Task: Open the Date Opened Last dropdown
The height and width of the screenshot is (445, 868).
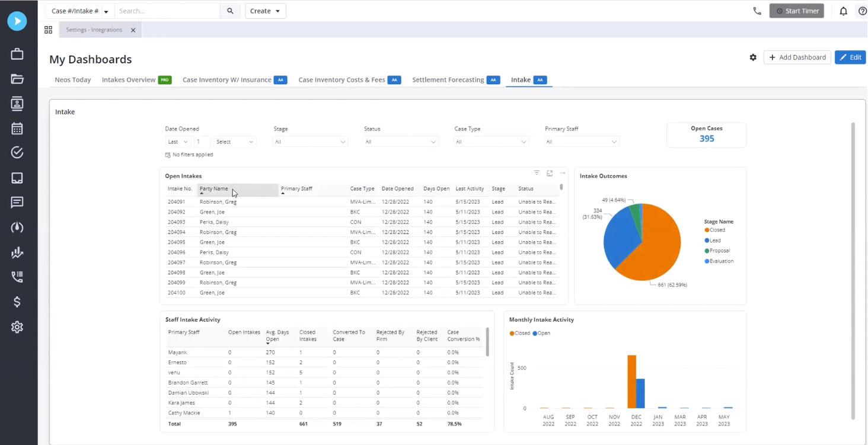Action: point(177,142)
